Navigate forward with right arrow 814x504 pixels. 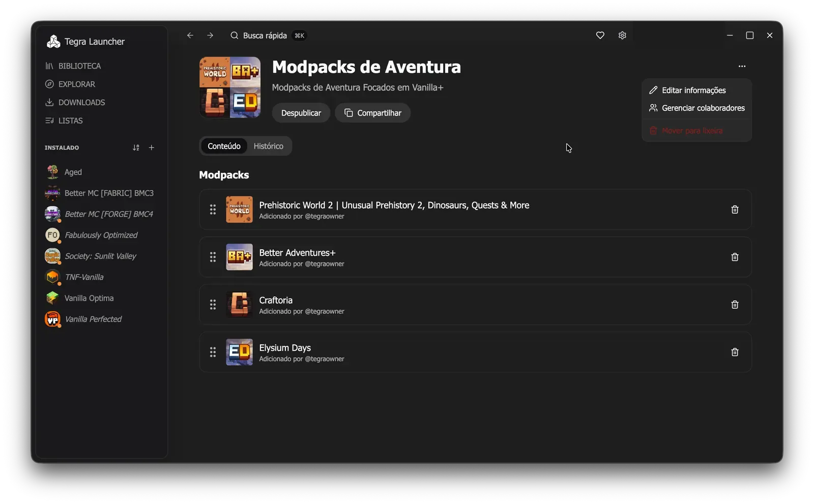pos(210,36)
